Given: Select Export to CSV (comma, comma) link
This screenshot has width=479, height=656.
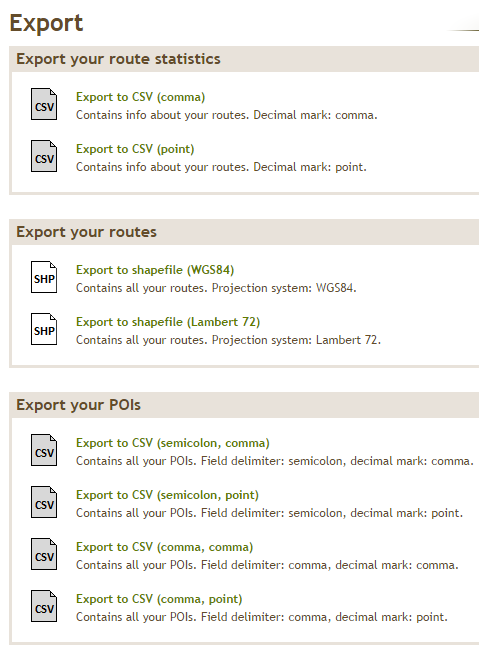Looking at the screenshot, I should (x=164, y=547).
